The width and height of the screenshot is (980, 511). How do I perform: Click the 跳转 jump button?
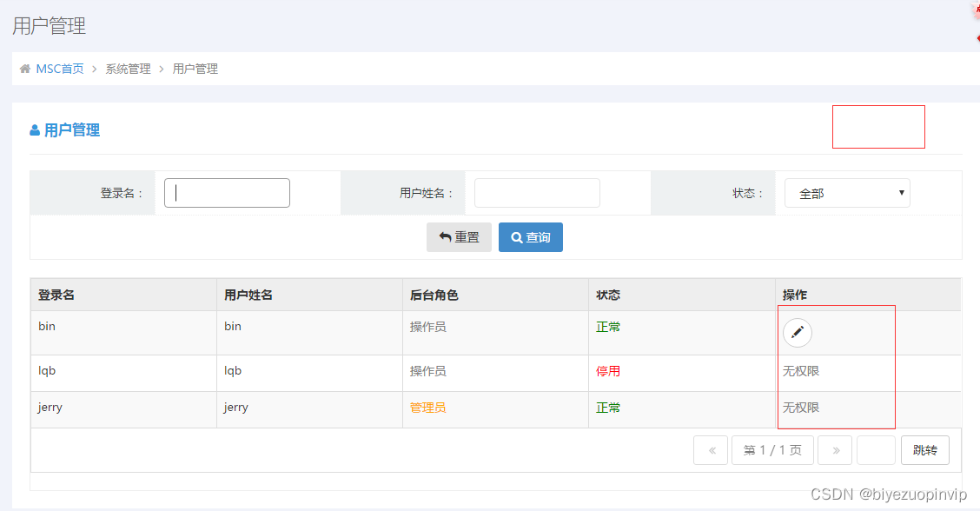(924, 450)
